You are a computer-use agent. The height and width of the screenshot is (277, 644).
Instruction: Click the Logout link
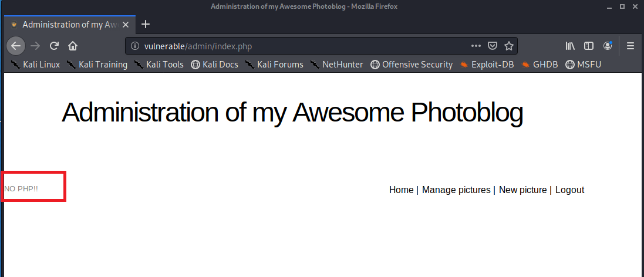click(569, 190)
